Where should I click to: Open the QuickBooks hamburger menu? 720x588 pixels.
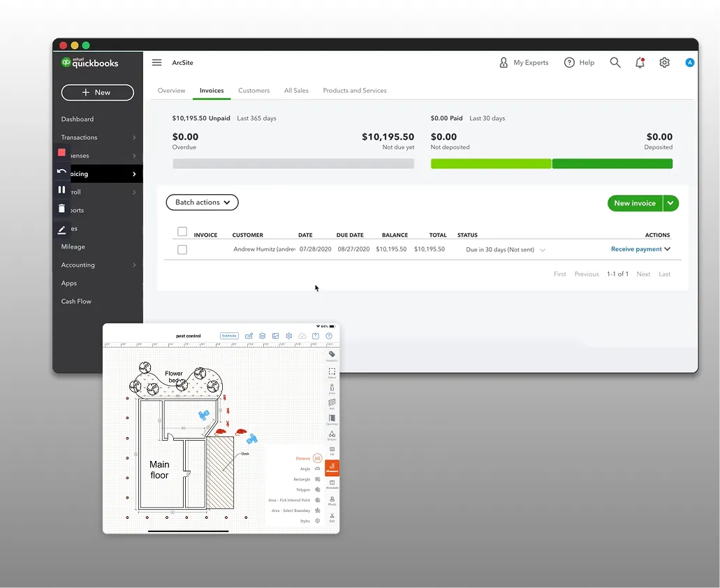pyautogui.click(x=156, y=62)
